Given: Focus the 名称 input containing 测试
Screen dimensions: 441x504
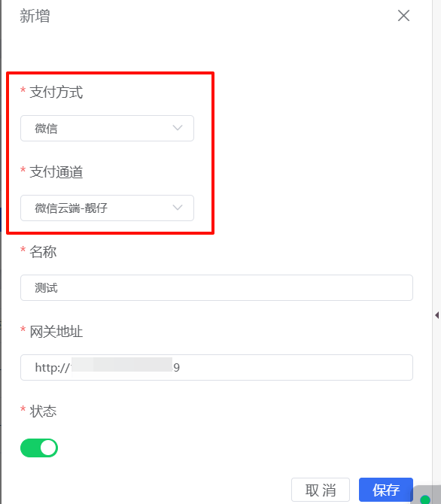Looking at the screenshot, I should [x=217, y=287].
